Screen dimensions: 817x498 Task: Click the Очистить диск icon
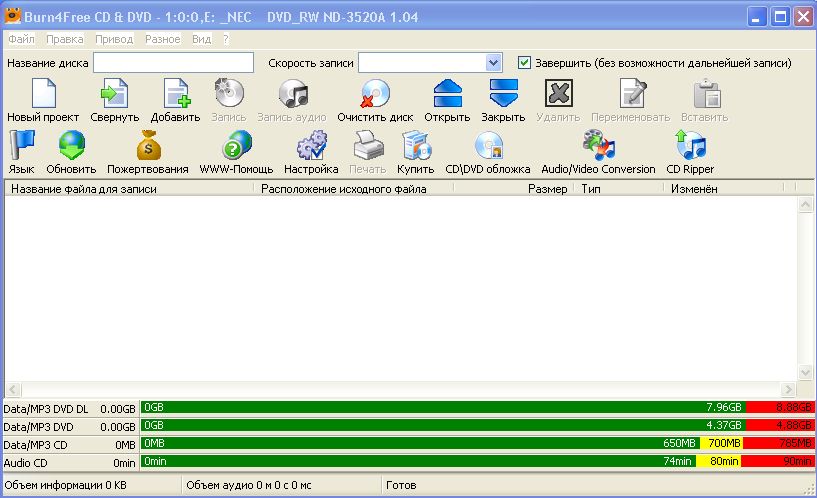coord(375,93)
